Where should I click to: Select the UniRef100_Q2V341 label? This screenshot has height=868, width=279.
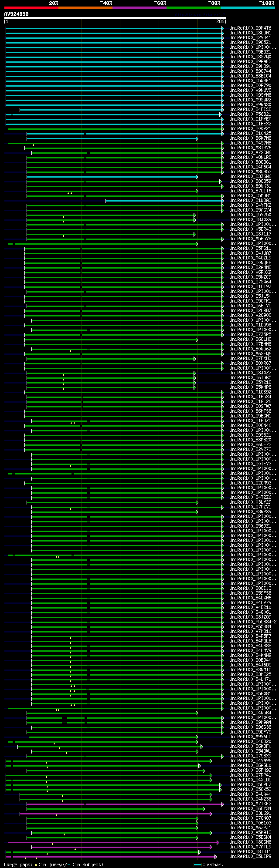click(250, 38)
